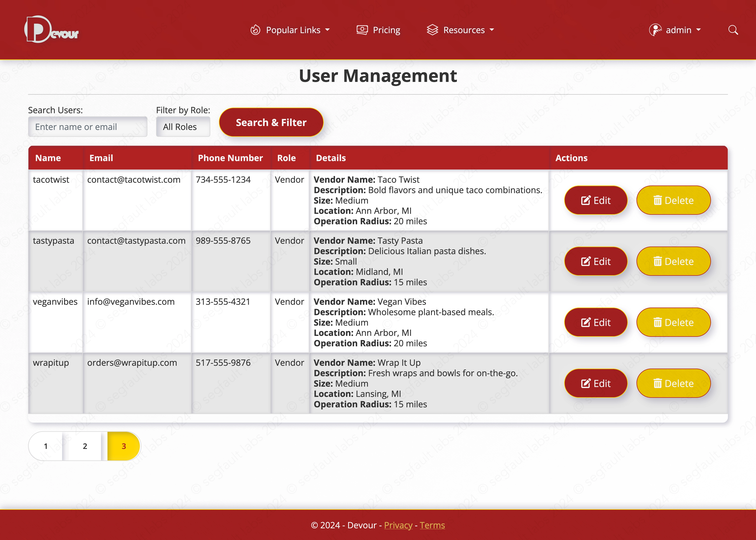756x540 pixels.
Task: Click the trash icon in veganvibes' Delete button
Action: coord(657,322)
